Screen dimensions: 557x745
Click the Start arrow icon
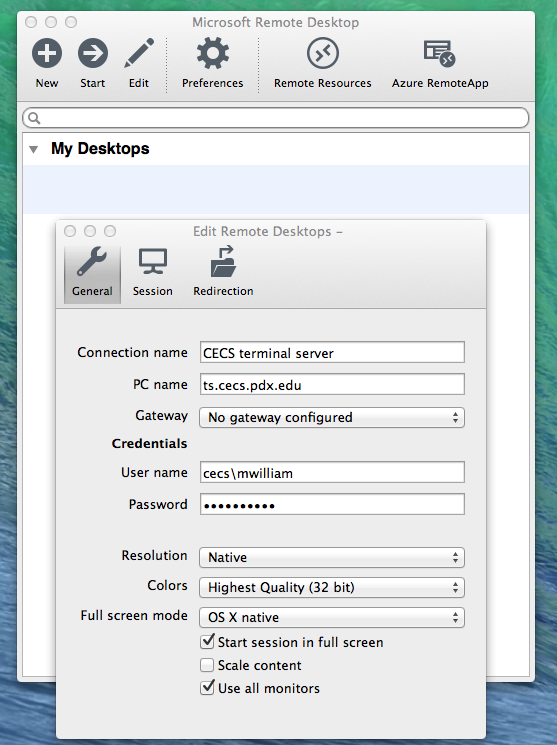[x=93, y=53]
